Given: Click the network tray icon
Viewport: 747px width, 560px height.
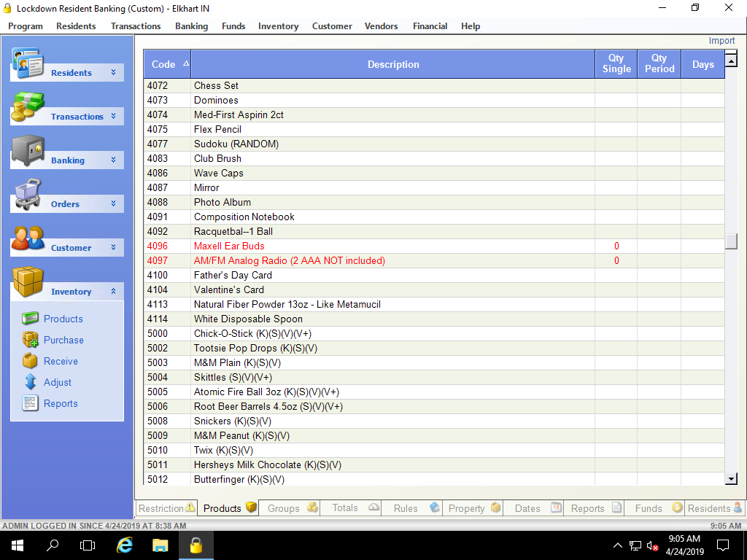Looking at the screenshot, I should click(x=635, y=545).
